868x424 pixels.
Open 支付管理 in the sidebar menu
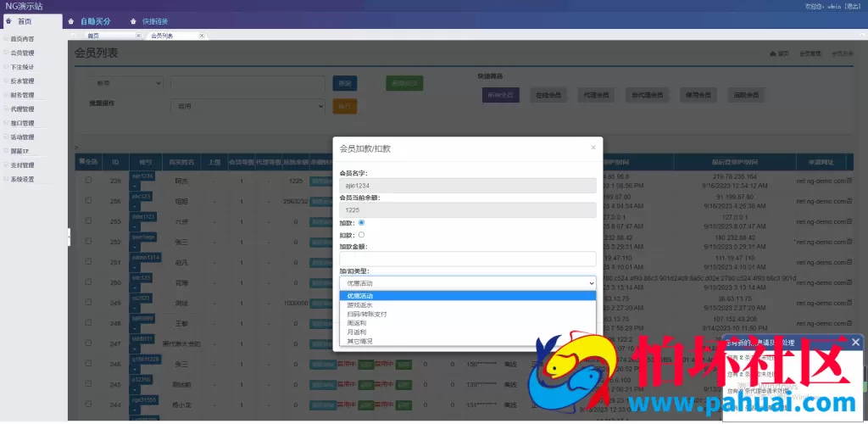[x=22, y=165]
